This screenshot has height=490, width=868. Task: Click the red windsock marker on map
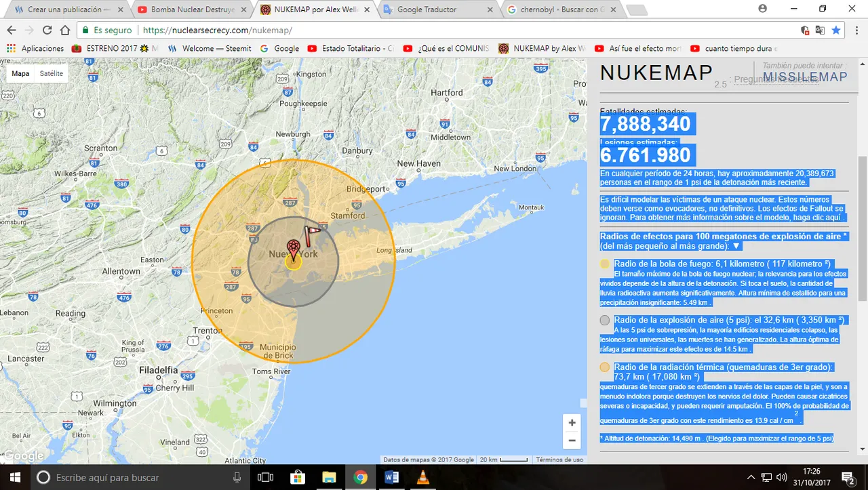(x=312, y=235)
